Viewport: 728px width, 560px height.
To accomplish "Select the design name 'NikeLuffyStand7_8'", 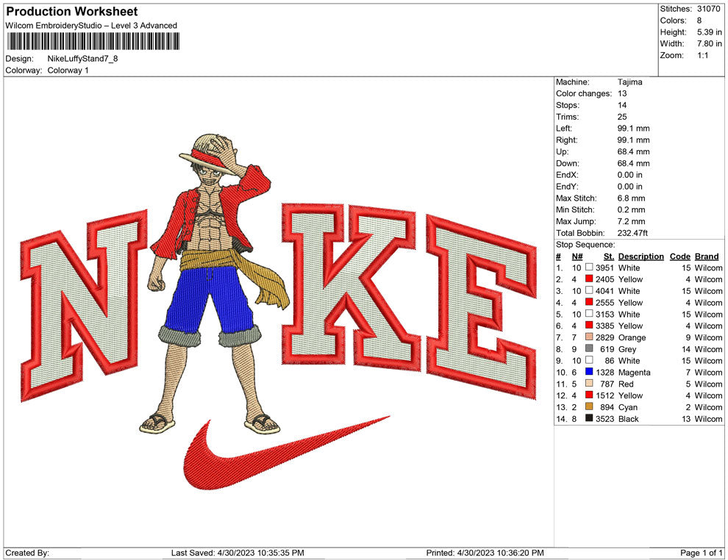I will coord(82,59).
